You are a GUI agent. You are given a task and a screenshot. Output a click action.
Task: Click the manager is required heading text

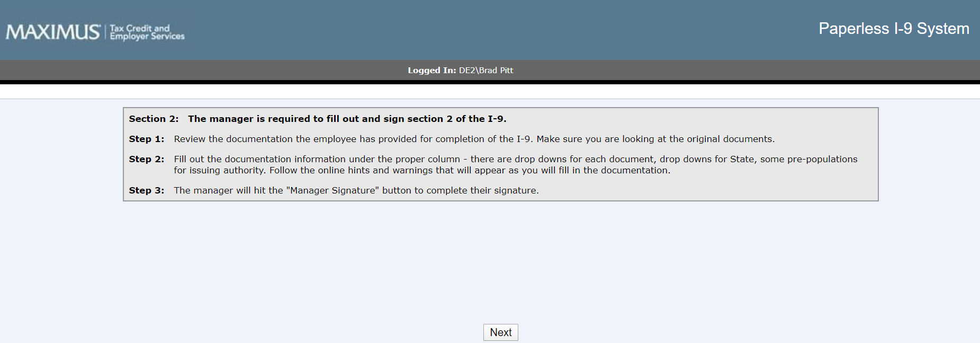(347, 119)
